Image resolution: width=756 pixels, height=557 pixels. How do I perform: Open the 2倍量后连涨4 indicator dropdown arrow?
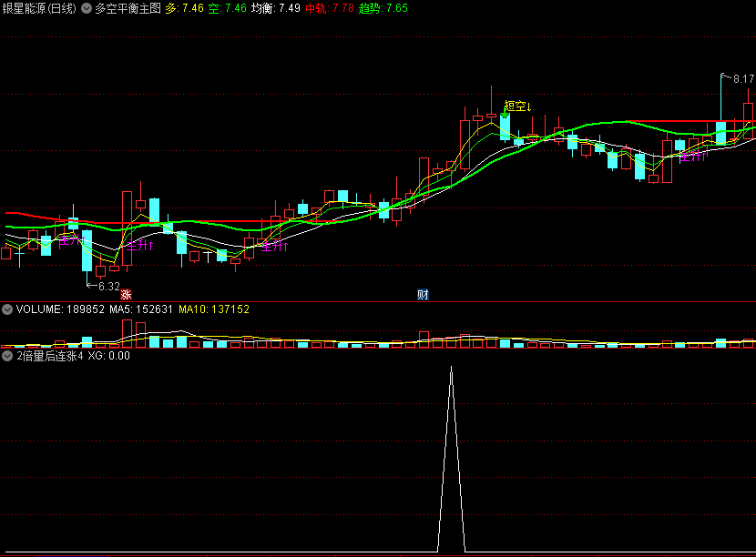coord(7,356)
